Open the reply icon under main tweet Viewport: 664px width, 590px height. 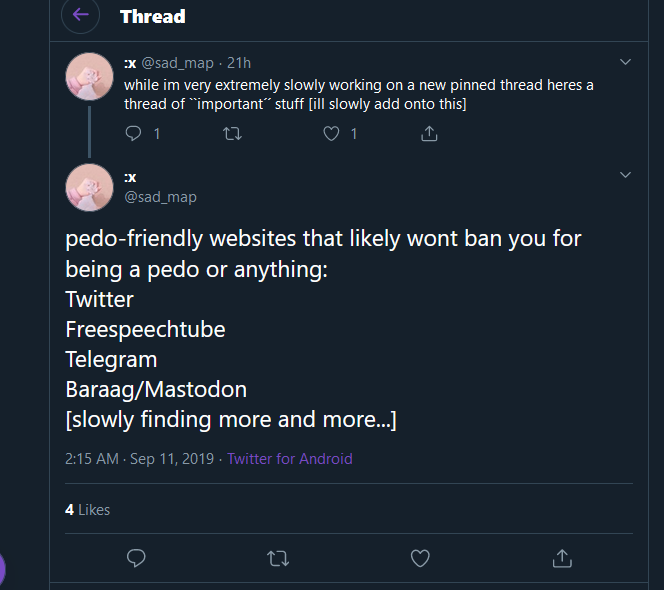pos(136,558)
